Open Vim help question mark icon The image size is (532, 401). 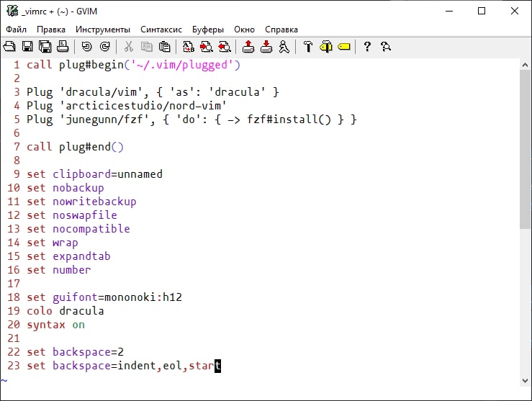367,47
